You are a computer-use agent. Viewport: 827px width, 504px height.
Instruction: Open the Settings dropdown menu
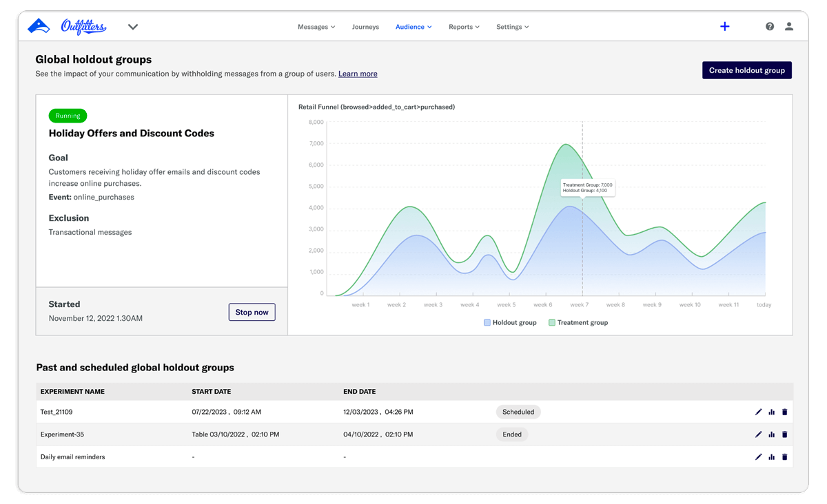513,27
